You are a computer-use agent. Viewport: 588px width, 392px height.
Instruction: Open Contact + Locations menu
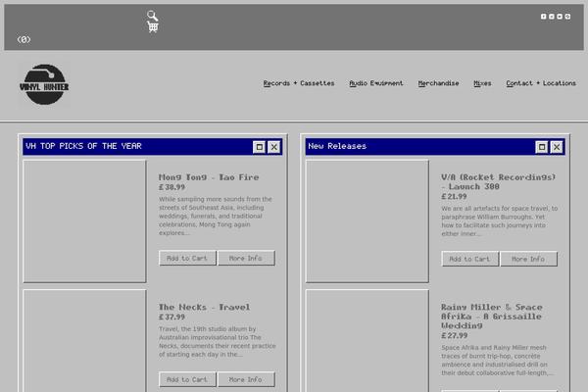(541, 83)
